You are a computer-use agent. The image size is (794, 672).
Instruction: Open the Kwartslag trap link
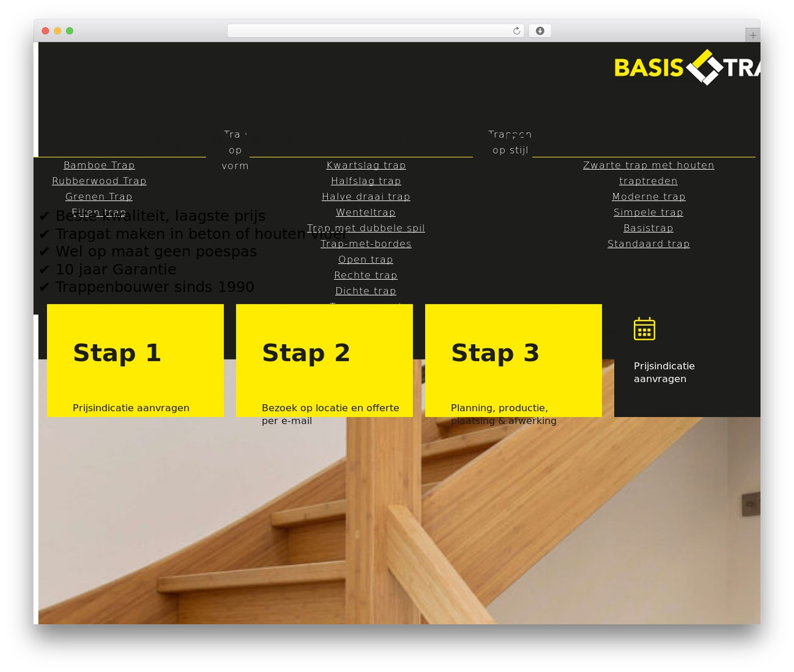click(x=366, y=165)
